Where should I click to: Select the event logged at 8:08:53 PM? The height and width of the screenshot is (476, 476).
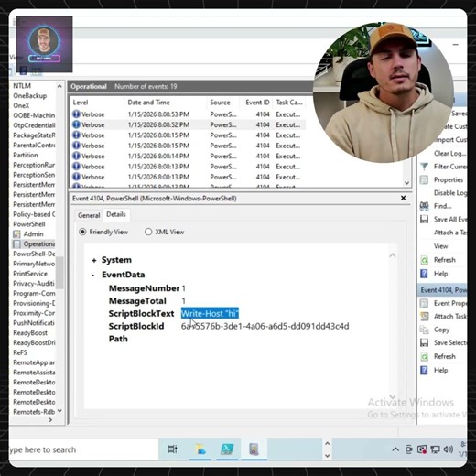[x=188, y=114]
